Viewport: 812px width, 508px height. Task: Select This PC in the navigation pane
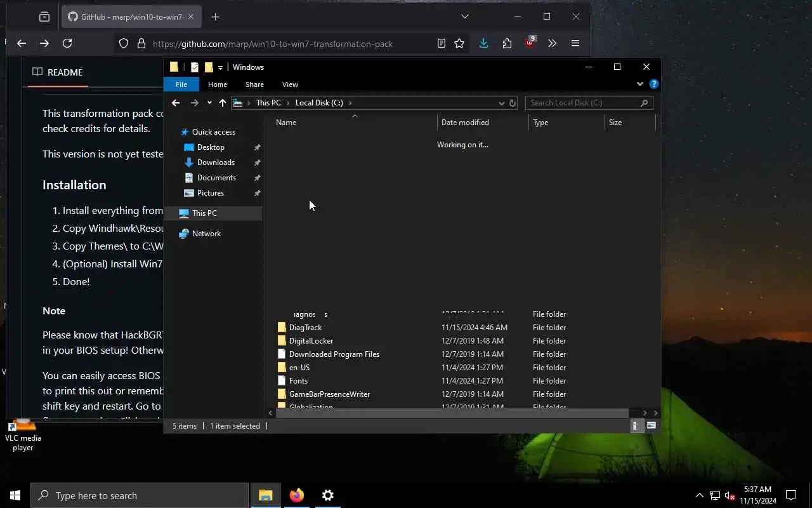[204, 213]
